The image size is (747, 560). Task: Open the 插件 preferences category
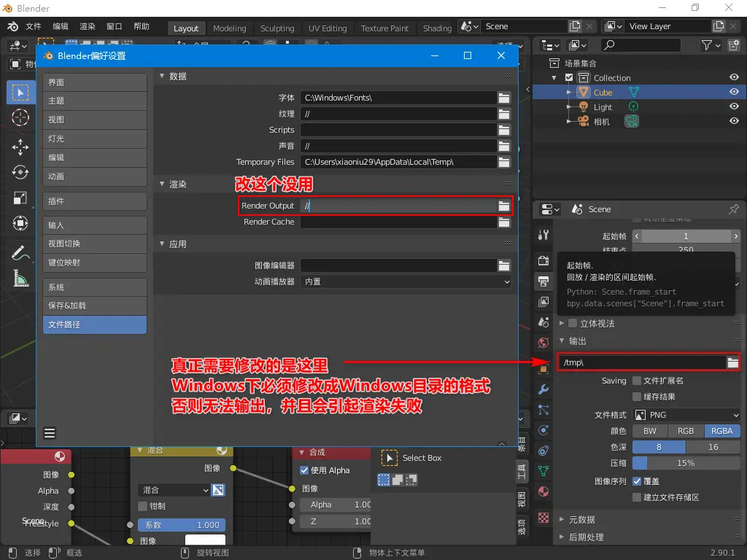coord(95,201)
